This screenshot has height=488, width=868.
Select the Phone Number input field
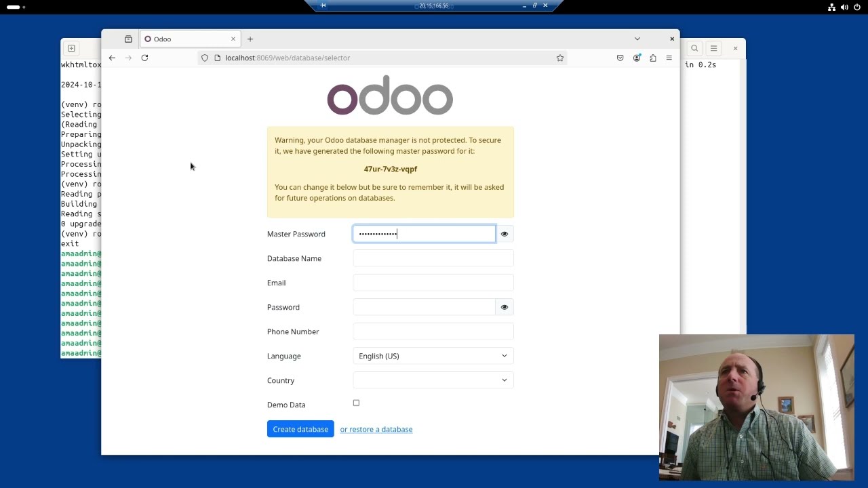(433, 331)
